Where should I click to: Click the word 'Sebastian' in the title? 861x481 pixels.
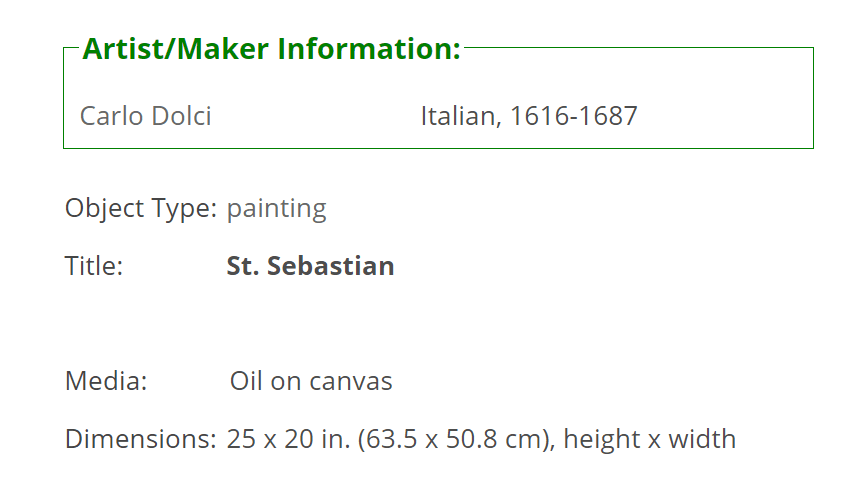coord(331,266)
